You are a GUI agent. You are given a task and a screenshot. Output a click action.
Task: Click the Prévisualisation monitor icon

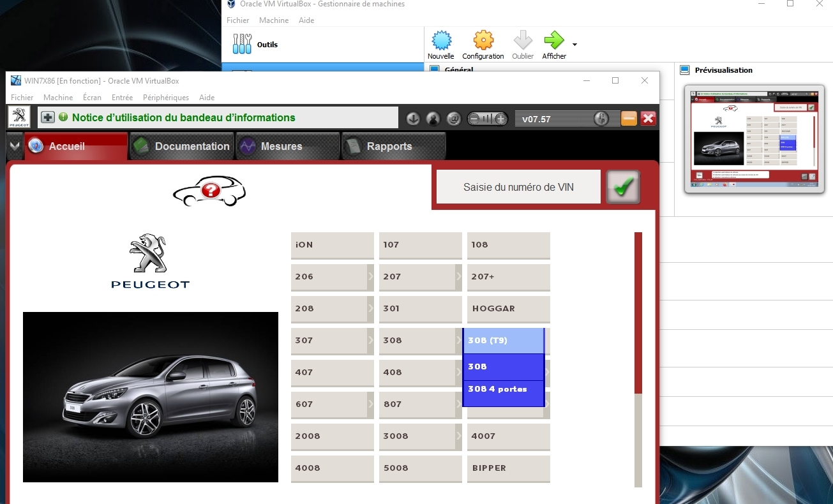[685, 70]
